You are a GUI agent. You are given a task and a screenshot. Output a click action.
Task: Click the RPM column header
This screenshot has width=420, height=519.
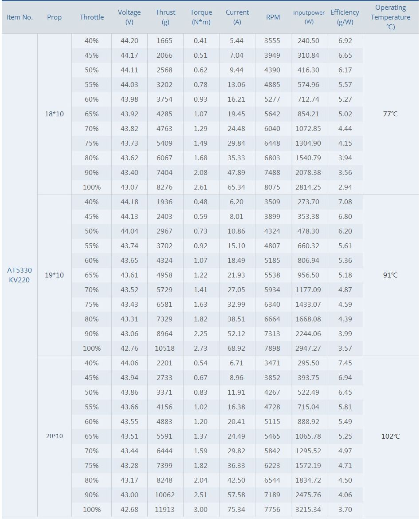(x=273, y=17)
